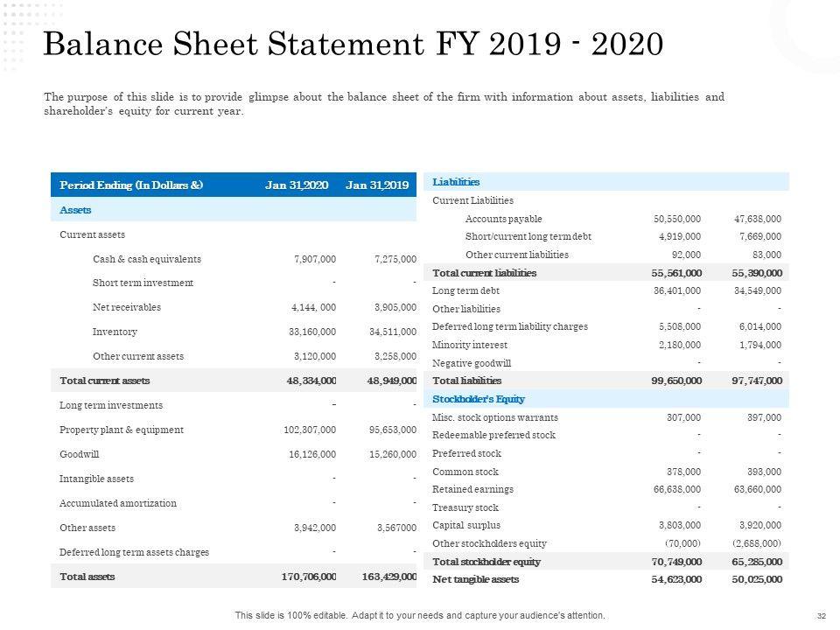Click the Liabilities section heading
The image size is (840, 630).
(x=456, y=182)
